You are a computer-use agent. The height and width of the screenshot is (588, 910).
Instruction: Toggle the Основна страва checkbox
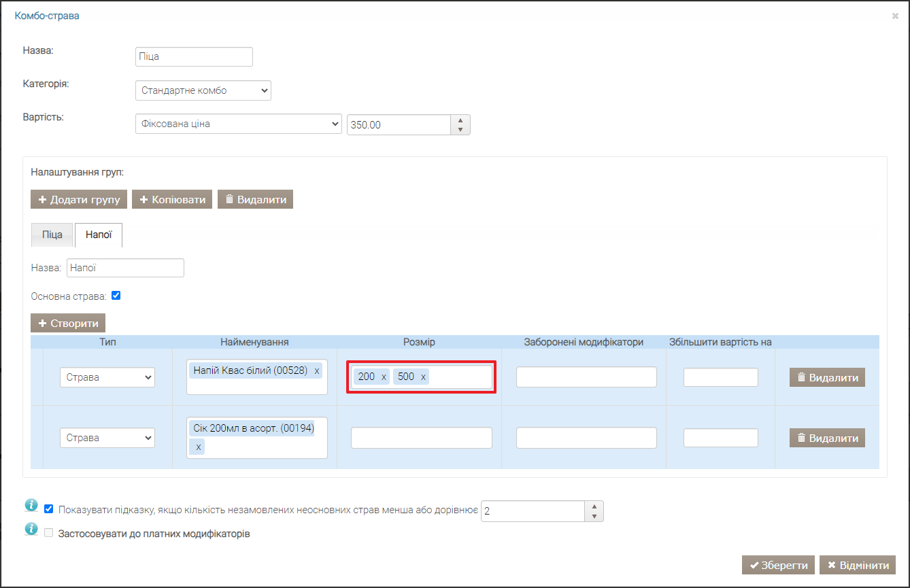point(116,296)
